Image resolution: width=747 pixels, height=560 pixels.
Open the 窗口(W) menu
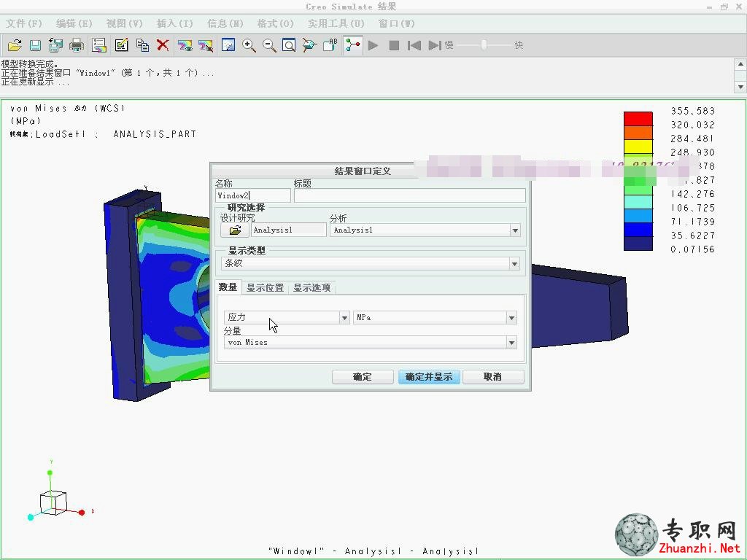point(396,23)
